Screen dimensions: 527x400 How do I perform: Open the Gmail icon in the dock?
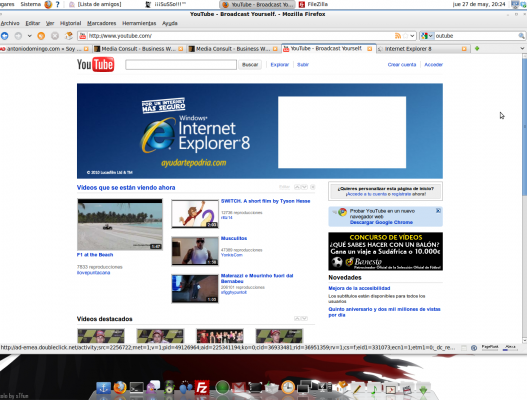click(x=239, y=389)
